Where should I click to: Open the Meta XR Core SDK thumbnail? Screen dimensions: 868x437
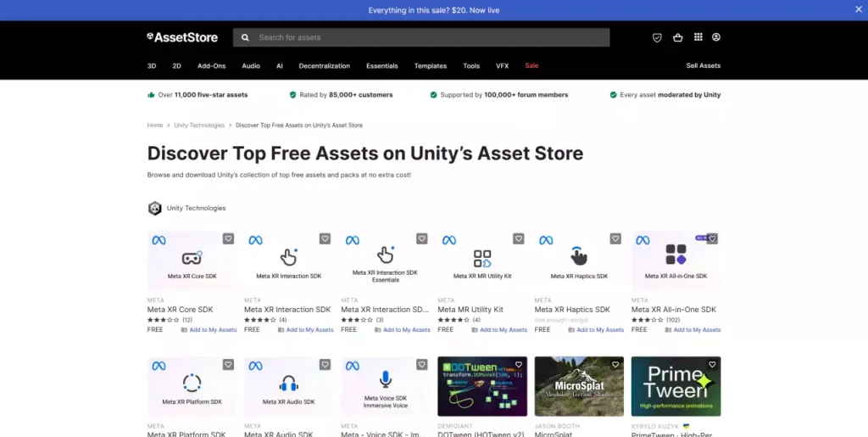(192, 261)
